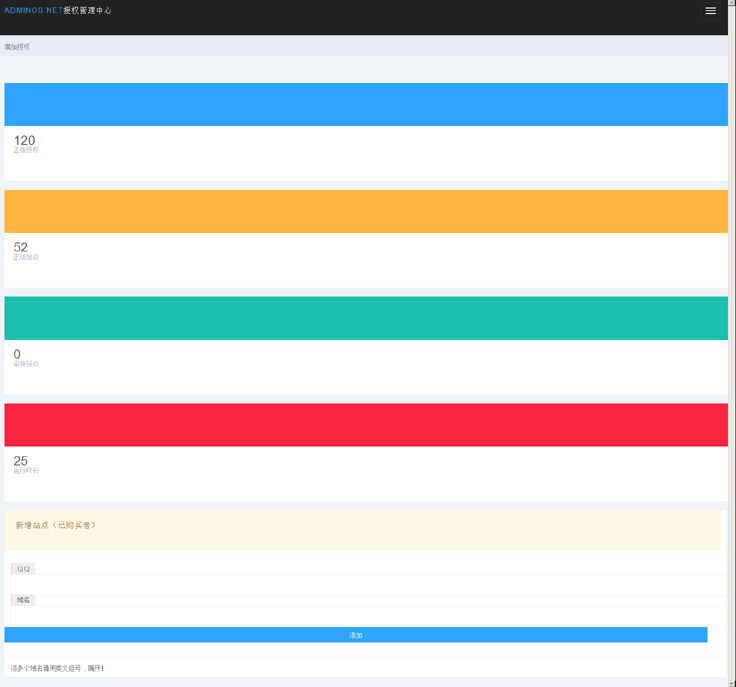Select the 0 pirated sites count
The image size is (736, 687).
point(17,354)
